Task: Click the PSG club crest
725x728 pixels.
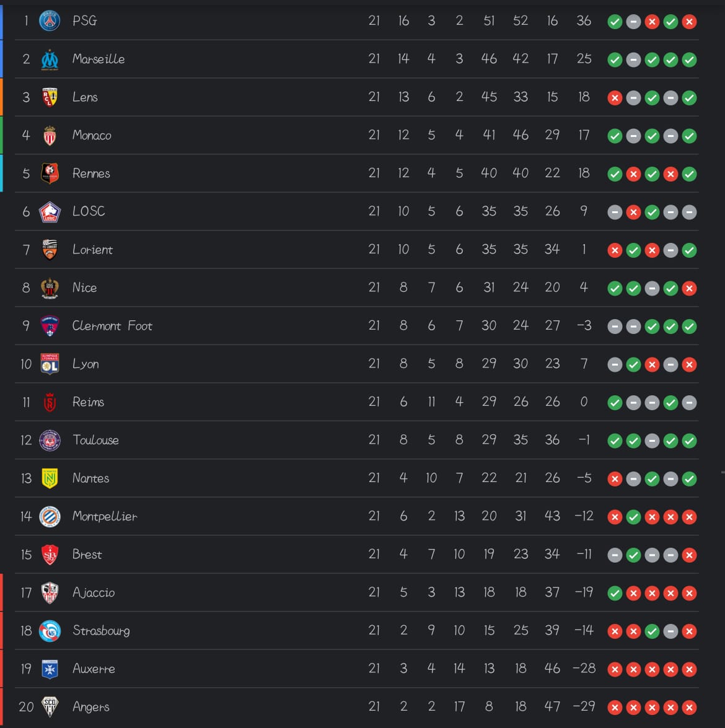Action: 50,21
